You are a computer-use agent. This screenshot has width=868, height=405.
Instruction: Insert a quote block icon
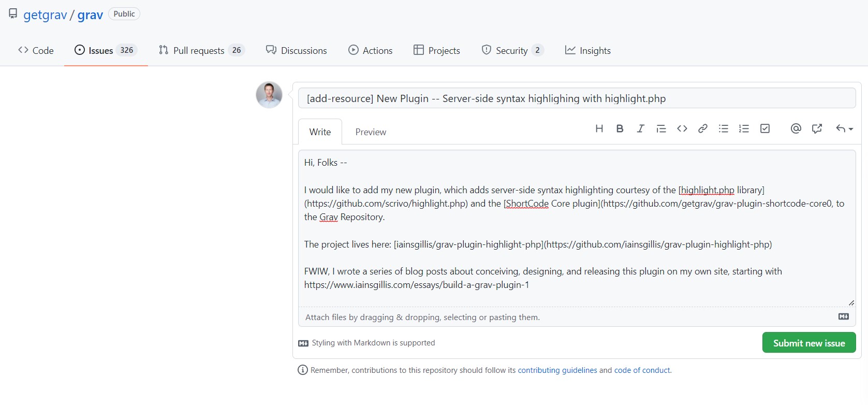[x=661, y=128]
